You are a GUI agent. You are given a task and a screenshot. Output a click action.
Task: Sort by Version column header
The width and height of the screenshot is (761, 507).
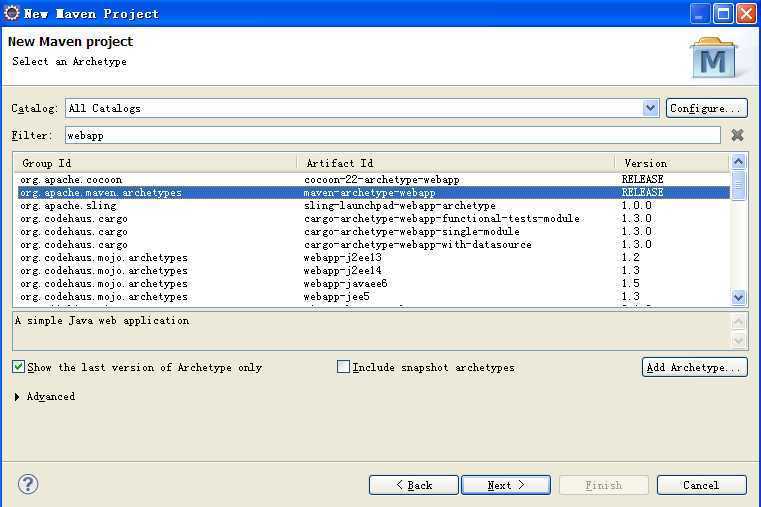672,163
